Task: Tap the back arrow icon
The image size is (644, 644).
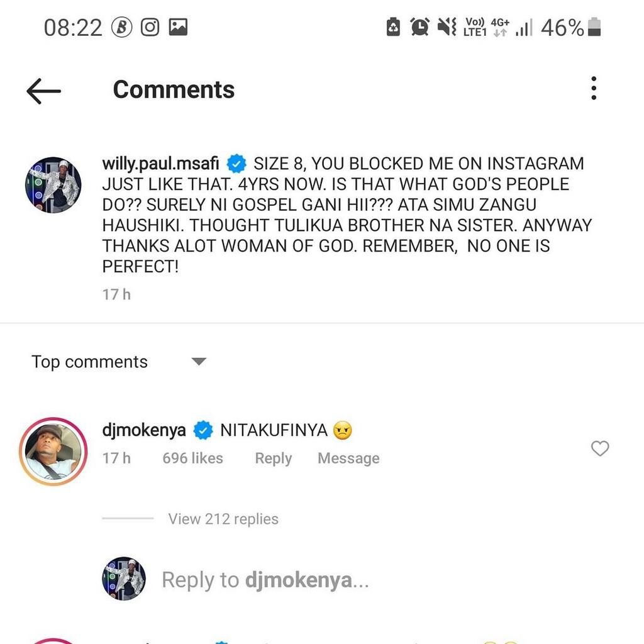Action: pyautogui.click(x=43, y=91)
